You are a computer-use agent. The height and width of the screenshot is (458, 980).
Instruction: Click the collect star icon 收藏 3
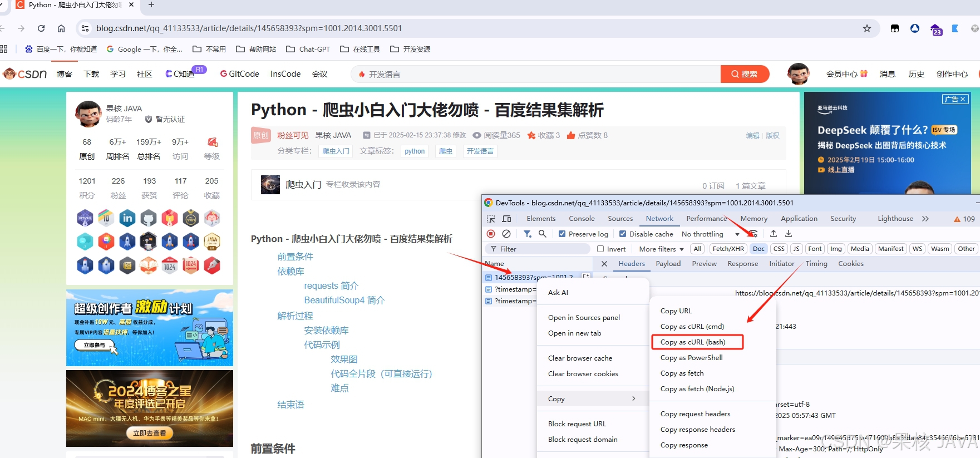531,135
